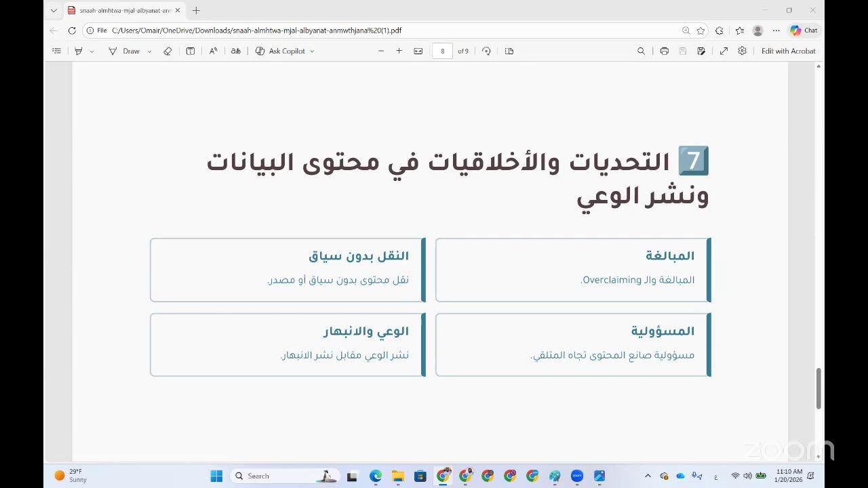868x488 pixels.
Task: Click the Read aloud icon
Action: coord(213,51)
